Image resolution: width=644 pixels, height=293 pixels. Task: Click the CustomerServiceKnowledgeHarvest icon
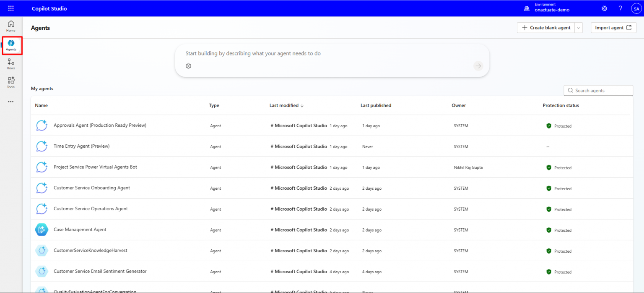(42, 251)
